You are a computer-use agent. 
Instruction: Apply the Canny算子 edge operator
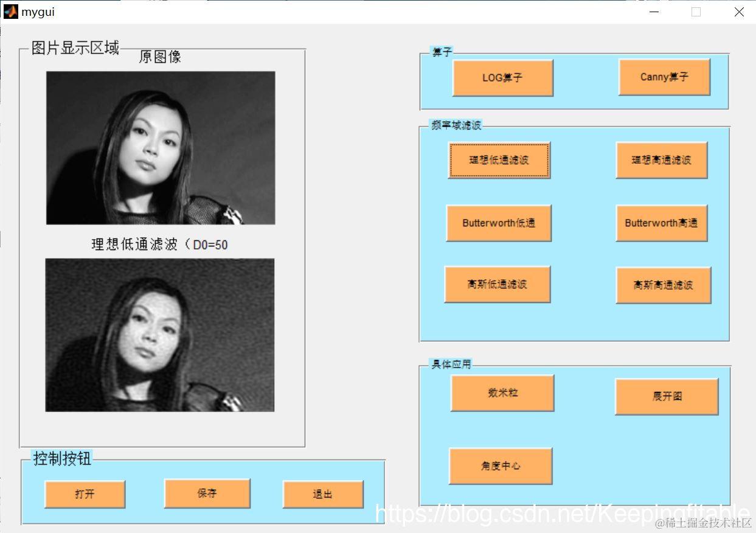[664, 77]
